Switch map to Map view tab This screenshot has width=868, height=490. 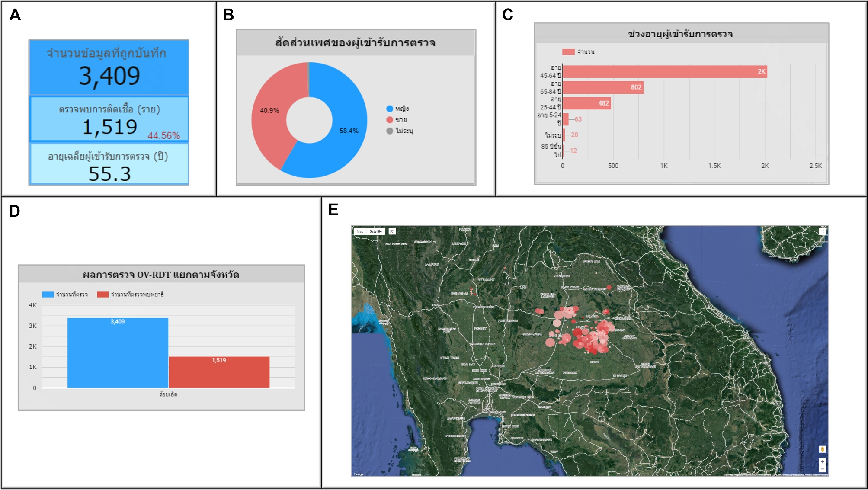[360, 231]
